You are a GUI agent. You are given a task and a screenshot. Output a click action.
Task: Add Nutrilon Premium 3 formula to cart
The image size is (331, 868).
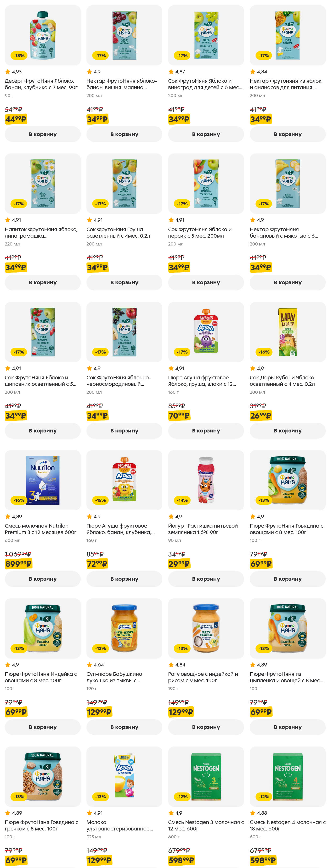(43, 579)
